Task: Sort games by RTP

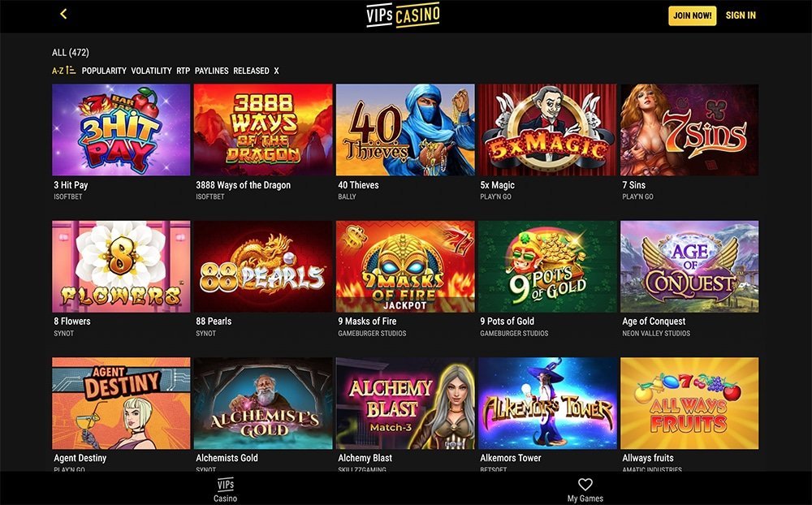Action: click(x=184, y=71)
